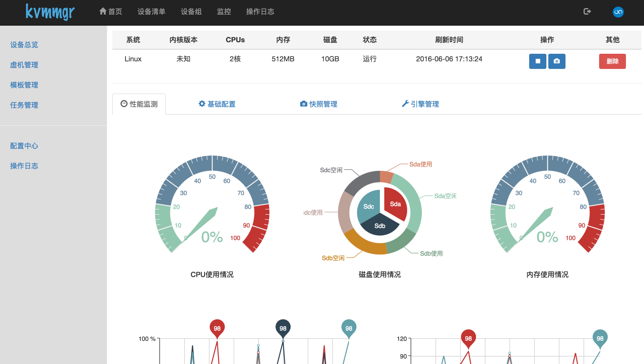Go to 配置中心 in the sidebar
This screenshot has height=364, width=644.
pyautogui.click(x=24, y=146)
